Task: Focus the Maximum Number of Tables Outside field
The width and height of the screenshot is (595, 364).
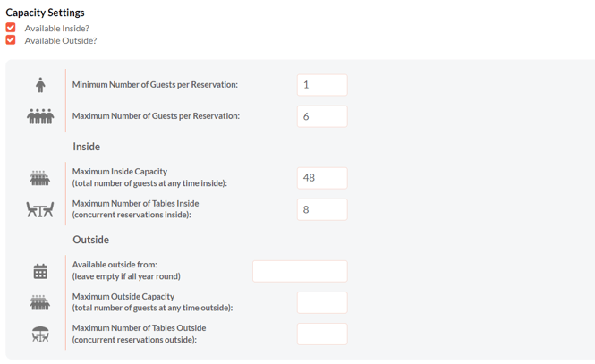Action: click(x=322, y=334)
